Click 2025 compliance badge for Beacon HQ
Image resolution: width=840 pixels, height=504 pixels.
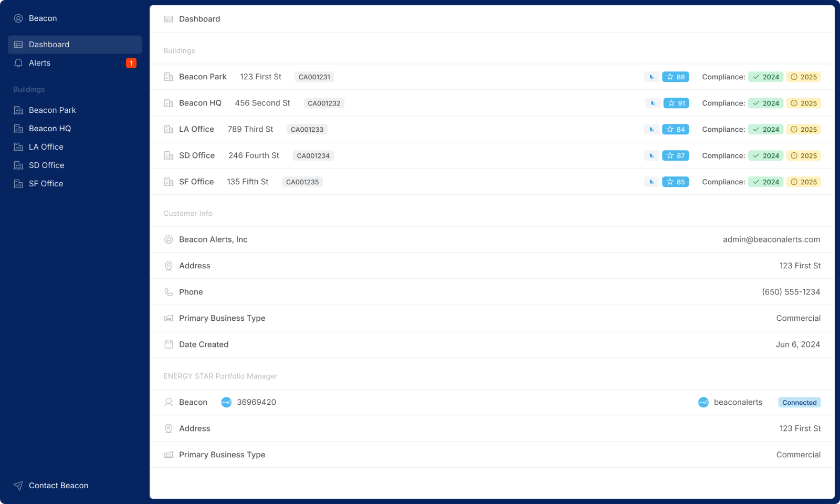(804, 103)
